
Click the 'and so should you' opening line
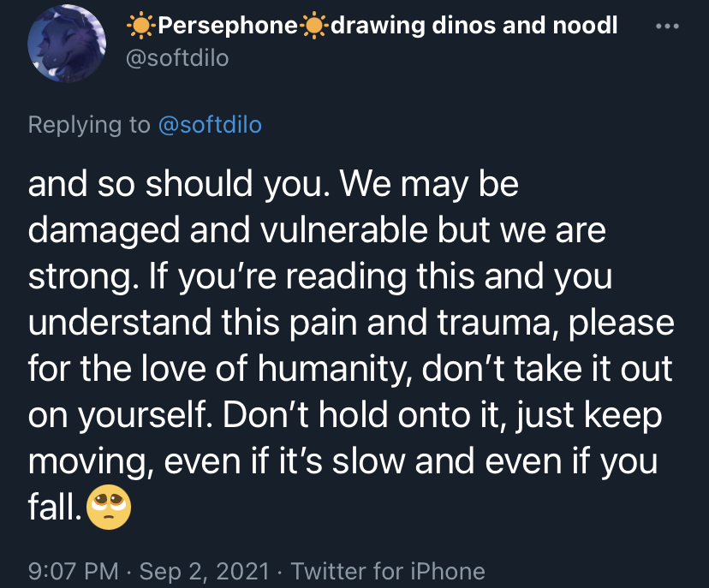tap(273, 184)
